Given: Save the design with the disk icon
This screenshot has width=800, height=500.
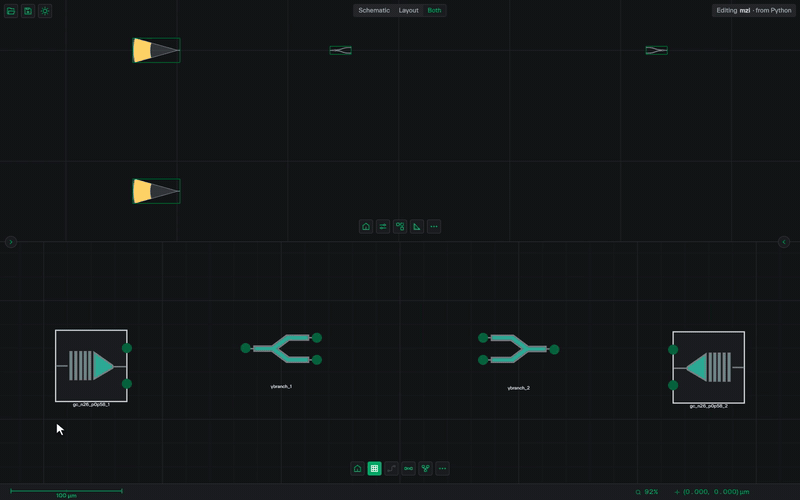Looking at the screenshot, I should 28,11.
